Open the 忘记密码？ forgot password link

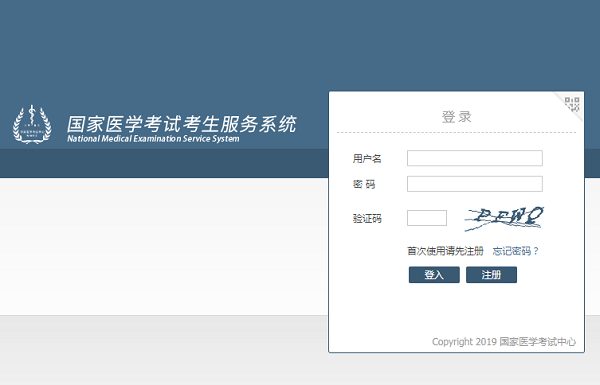point(515,251)
